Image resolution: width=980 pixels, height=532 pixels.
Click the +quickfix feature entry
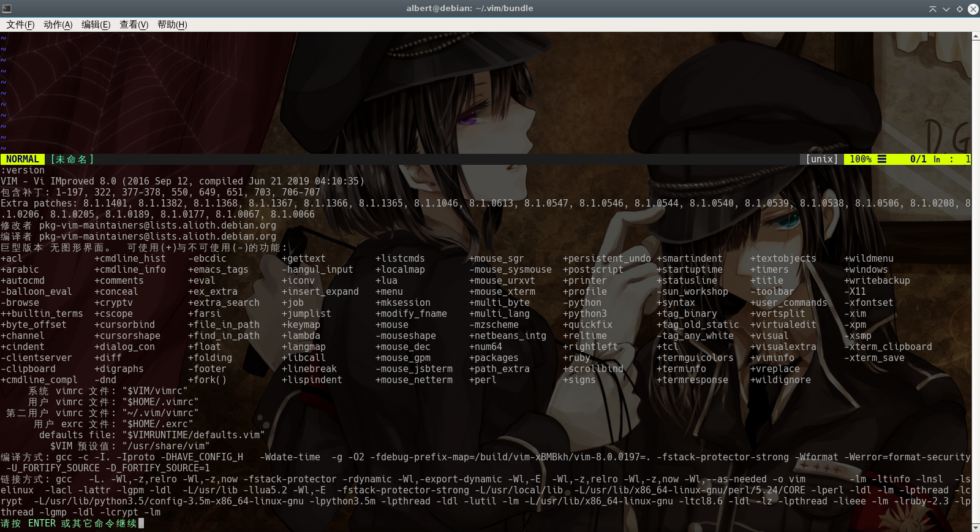pos(587,325)
